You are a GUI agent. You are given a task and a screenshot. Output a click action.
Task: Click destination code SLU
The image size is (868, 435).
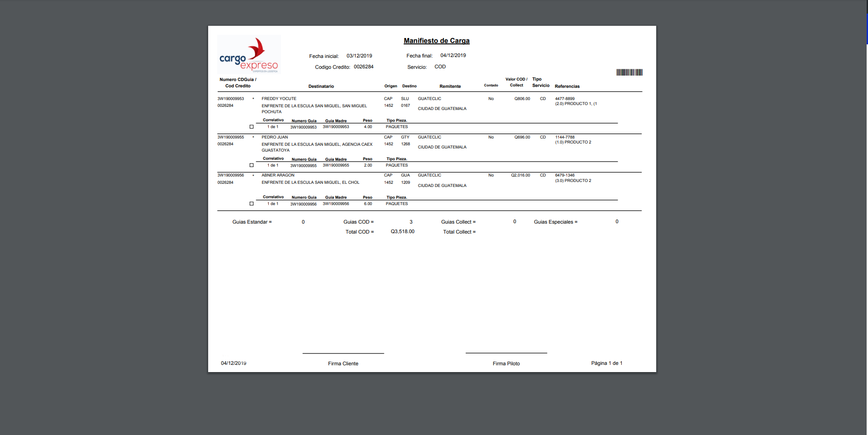pyautogui.click(x=405, y=99)
